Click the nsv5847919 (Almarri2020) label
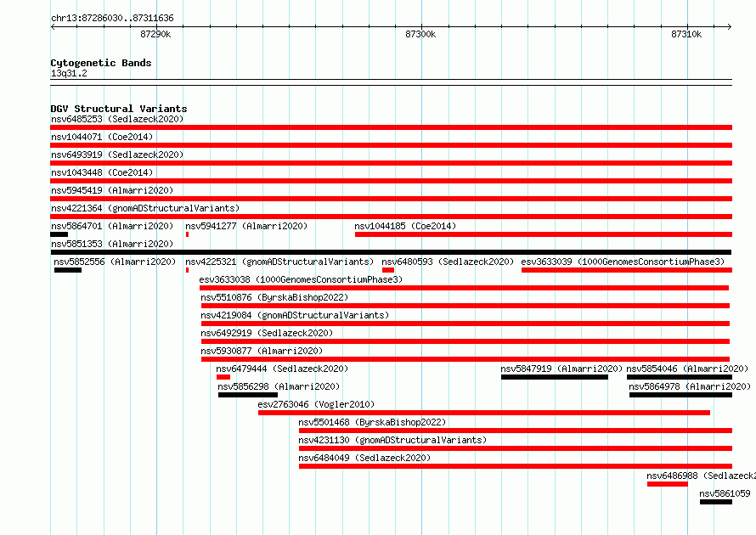The height and width of the screenshot is (535, 756). pyautogui.click(x=561, y=369)
